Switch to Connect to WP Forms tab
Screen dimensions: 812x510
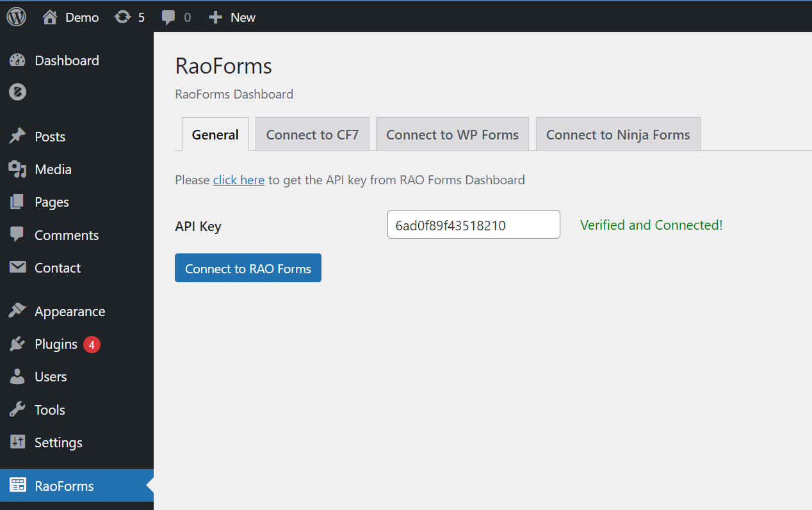point(452,134)
